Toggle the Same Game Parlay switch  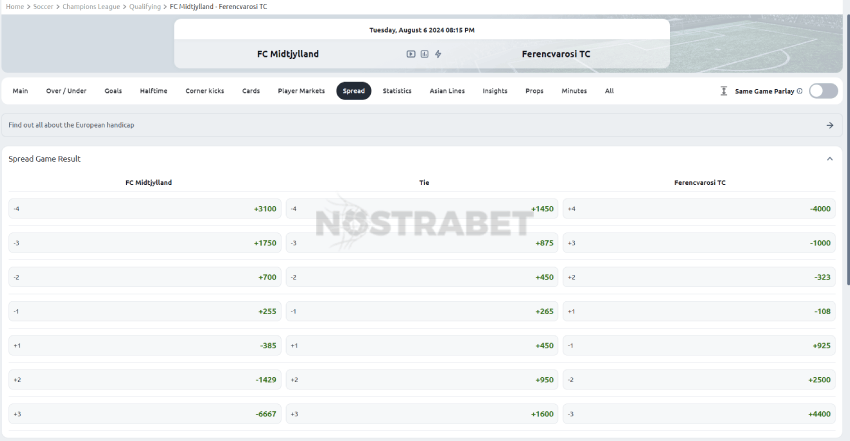(x=823, y=91)
